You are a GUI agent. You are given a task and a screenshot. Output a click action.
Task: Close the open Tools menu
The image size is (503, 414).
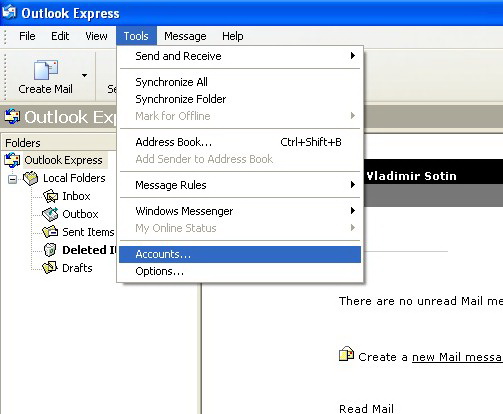(x=136, y=36)
